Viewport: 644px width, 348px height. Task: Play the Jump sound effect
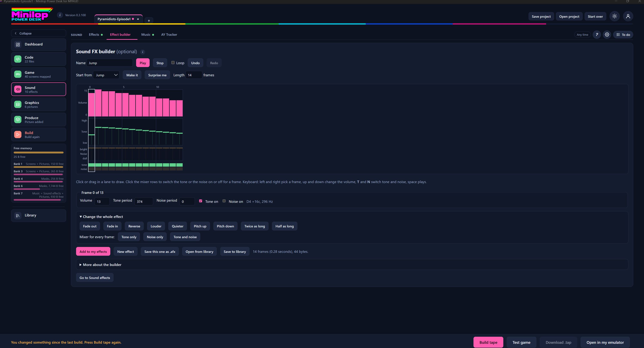tap(143, 63)
